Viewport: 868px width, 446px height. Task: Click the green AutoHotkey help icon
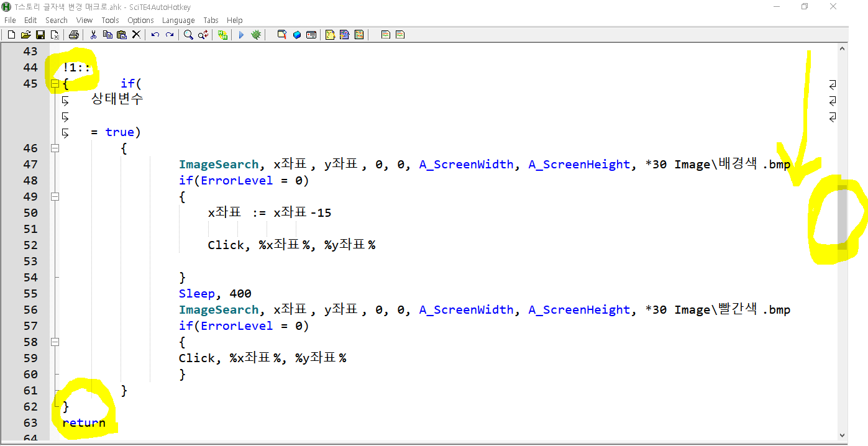222,35
